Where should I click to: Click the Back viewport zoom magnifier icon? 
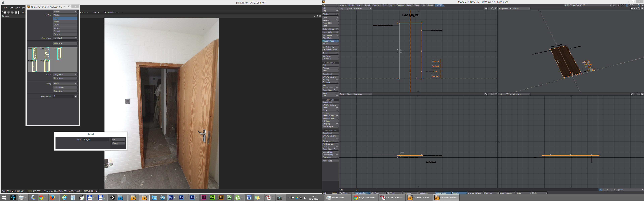click(492, 94)
